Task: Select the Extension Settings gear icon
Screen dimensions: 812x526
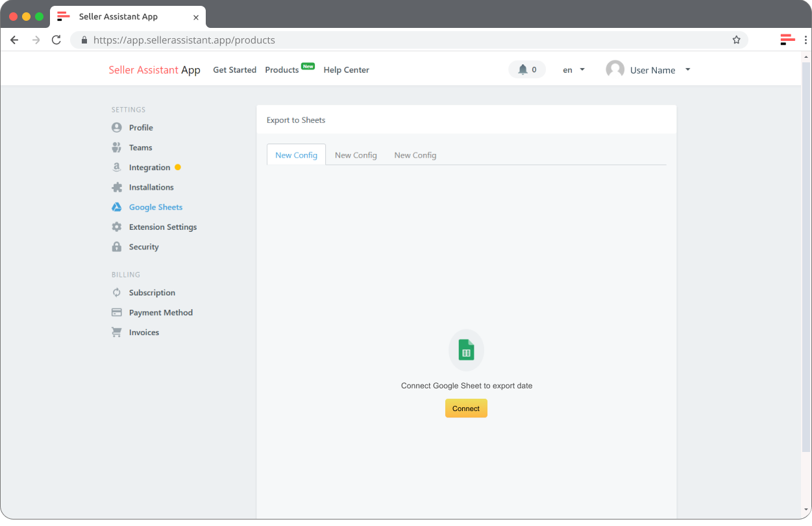Action: [117, 227]
